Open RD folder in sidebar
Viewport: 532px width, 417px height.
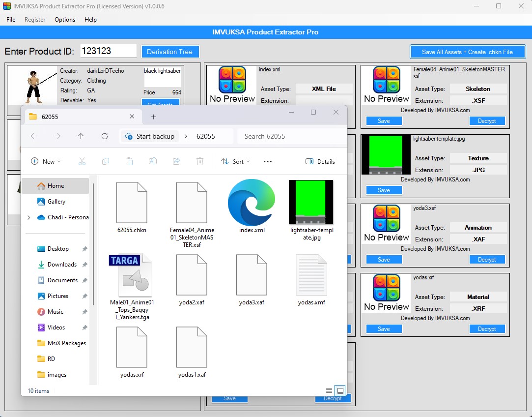pyautogui.click(x=56, y=358)
